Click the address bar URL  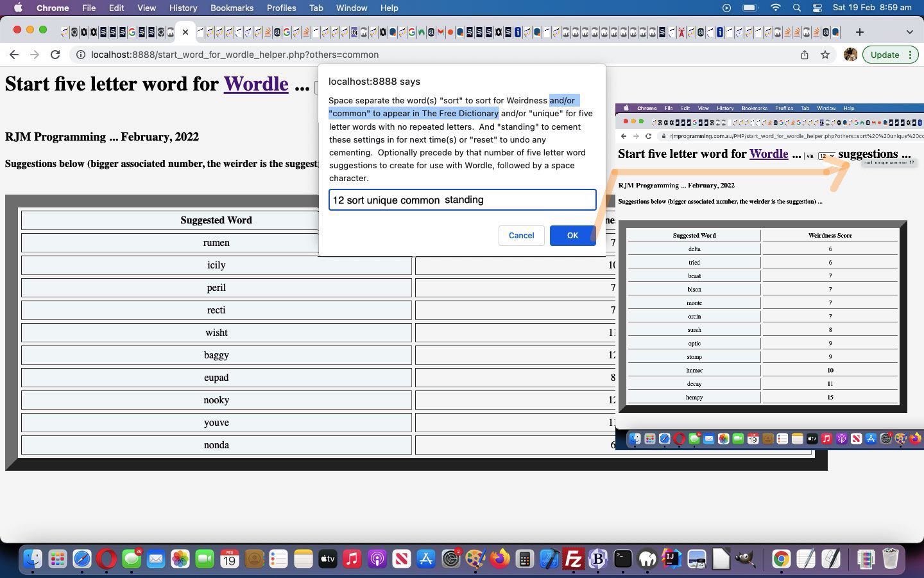click(235, 55)
